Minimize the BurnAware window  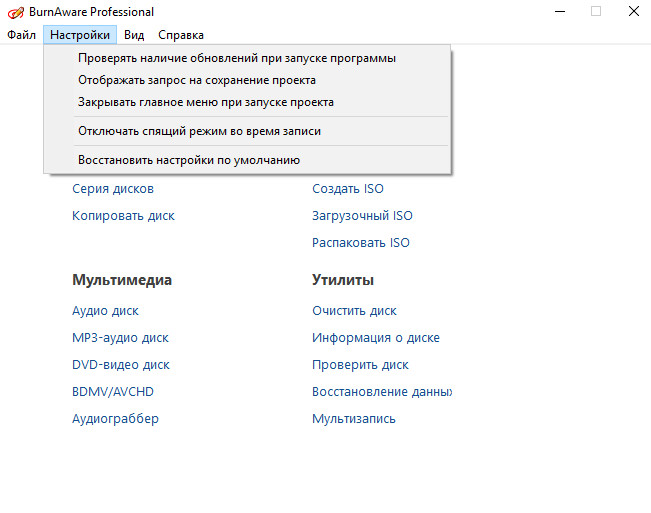(560, 12)
